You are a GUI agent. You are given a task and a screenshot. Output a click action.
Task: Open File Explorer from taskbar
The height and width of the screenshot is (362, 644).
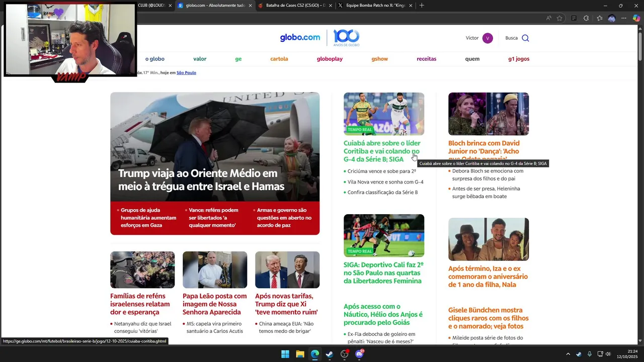tap(300, 354)
